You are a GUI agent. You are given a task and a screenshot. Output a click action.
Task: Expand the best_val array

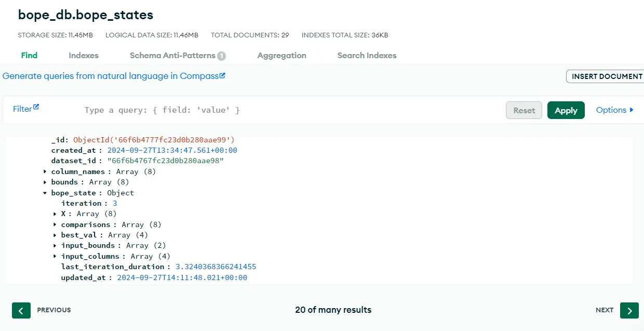55,235
